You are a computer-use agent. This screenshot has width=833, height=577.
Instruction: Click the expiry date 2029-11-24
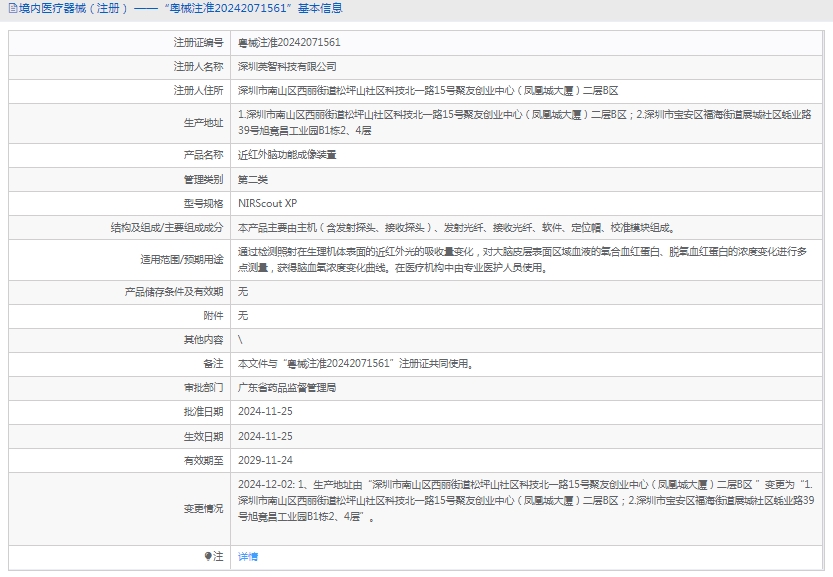coord(265,460)
